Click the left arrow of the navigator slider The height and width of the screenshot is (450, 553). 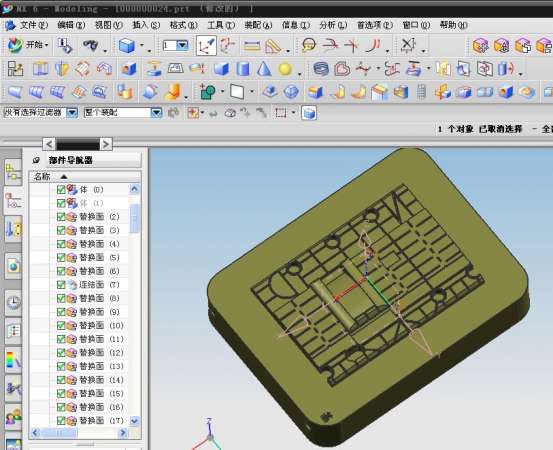tap(49, 144)
